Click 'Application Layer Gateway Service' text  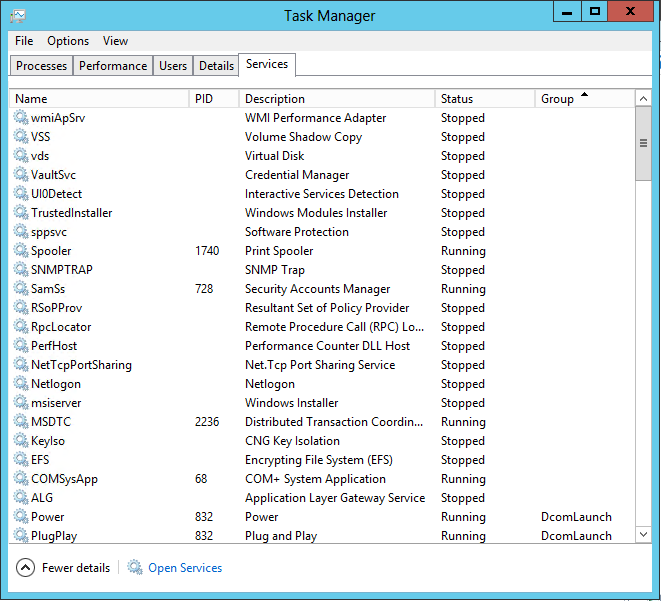click(x=335, y=498)
